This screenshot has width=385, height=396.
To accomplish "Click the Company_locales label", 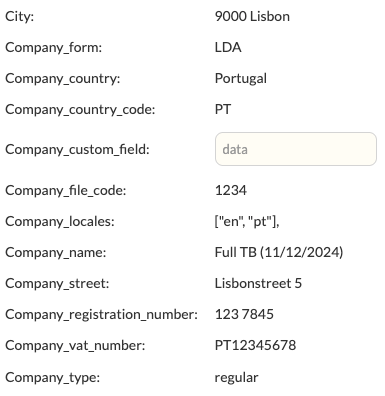I will [x=60, y=222].
